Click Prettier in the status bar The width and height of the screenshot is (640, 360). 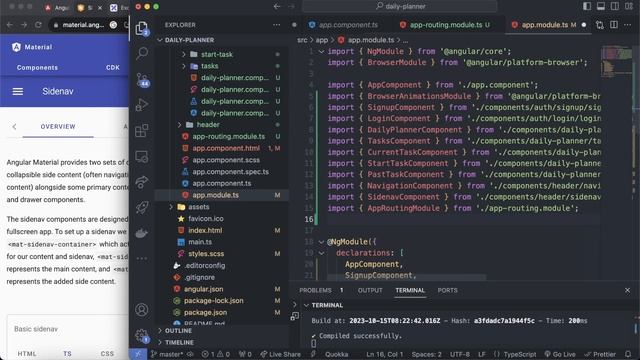click(x=600, y=354)
